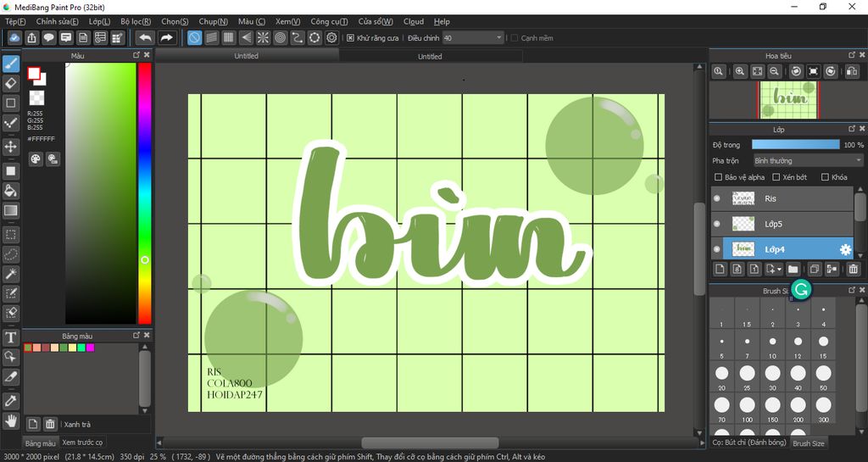Click the Redo arrow
868x462 pixels.
coord(166,37)
